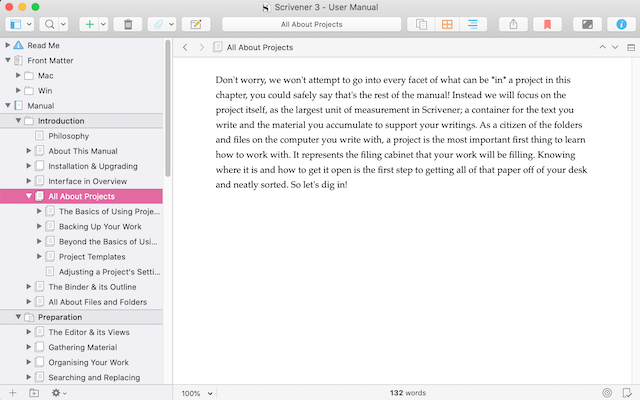
Task: Click the document icon in editor header
Action: coord(218,47)
